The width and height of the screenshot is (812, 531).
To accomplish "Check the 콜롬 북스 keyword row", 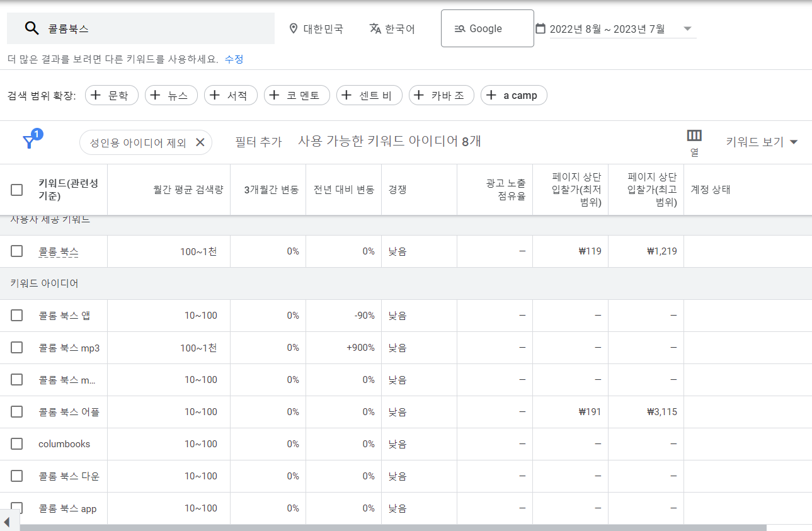I will 17,251.
